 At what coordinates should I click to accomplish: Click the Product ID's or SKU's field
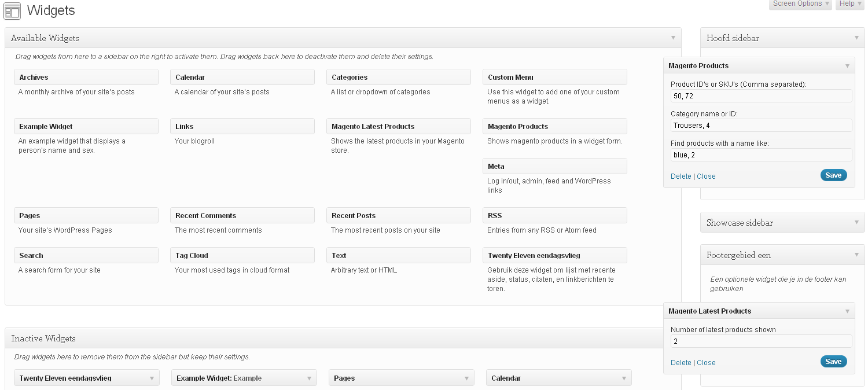pos(762,95)
